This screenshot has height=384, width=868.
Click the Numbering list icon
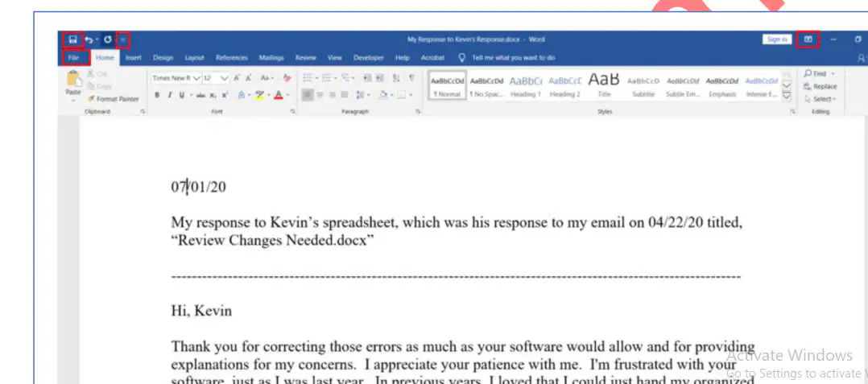327,79
